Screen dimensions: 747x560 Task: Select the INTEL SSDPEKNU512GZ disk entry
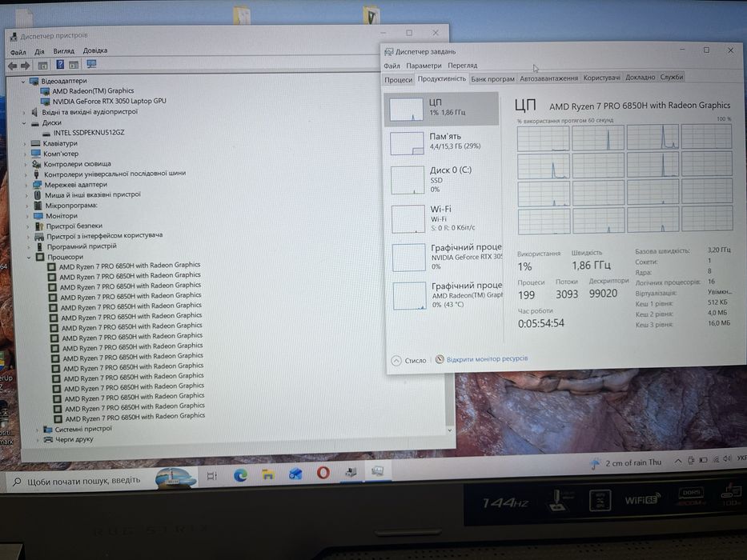click(89, 132)
